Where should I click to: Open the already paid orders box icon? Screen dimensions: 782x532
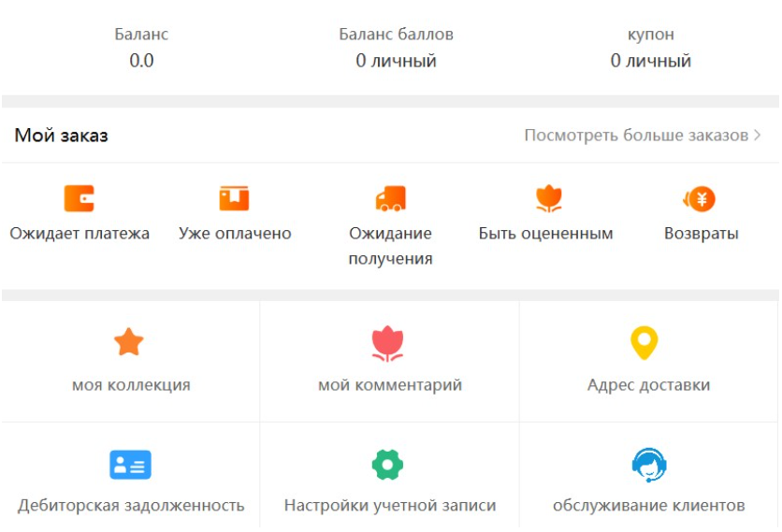(235, 198)
